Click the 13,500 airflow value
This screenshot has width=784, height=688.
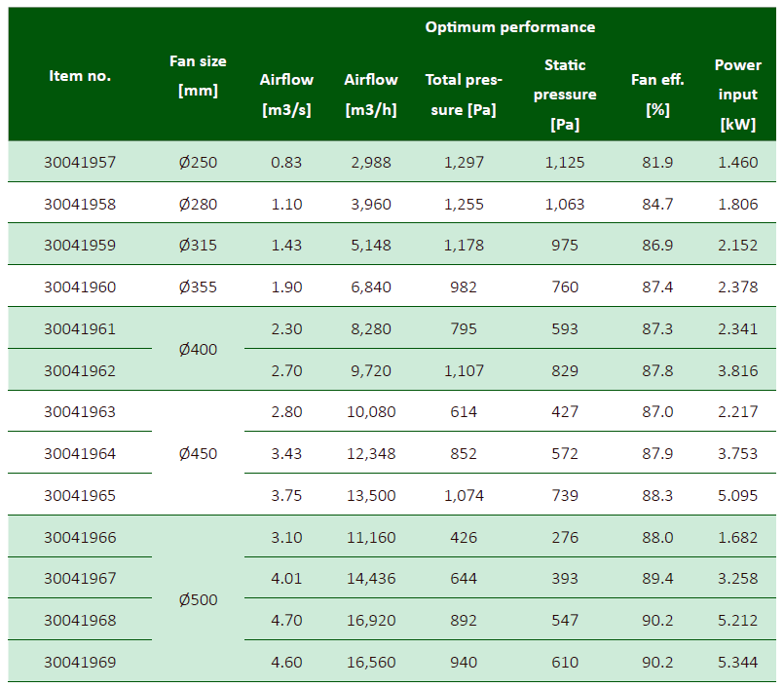tap(371, 495)
